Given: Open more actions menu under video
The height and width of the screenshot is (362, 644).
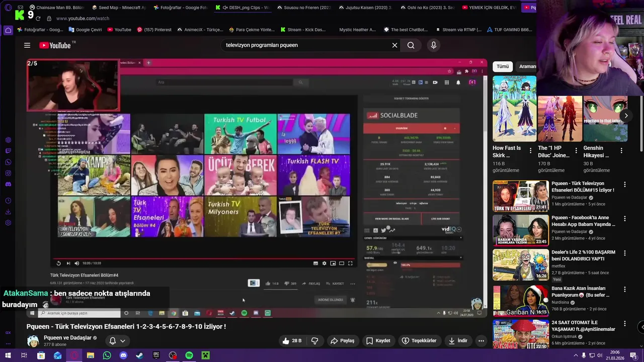Looking at the screenshot, I should (x=481, y=341).
